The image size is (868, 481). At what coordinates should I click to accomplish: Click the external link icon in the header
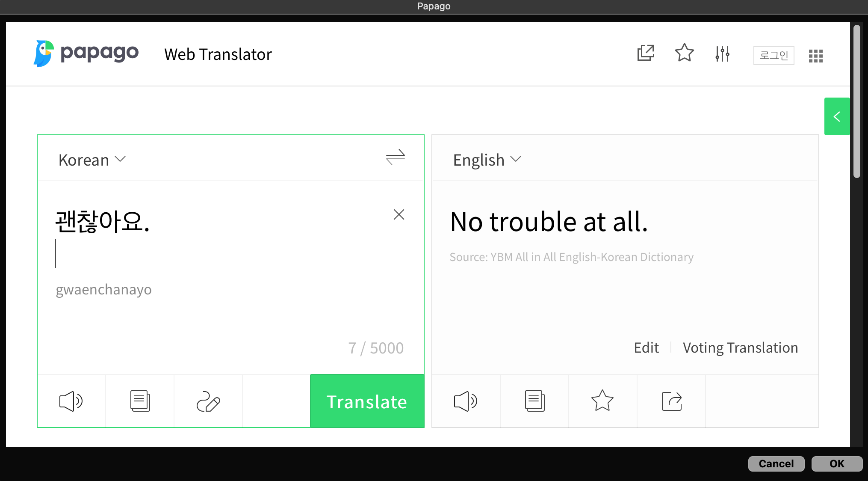click(646, 54)
